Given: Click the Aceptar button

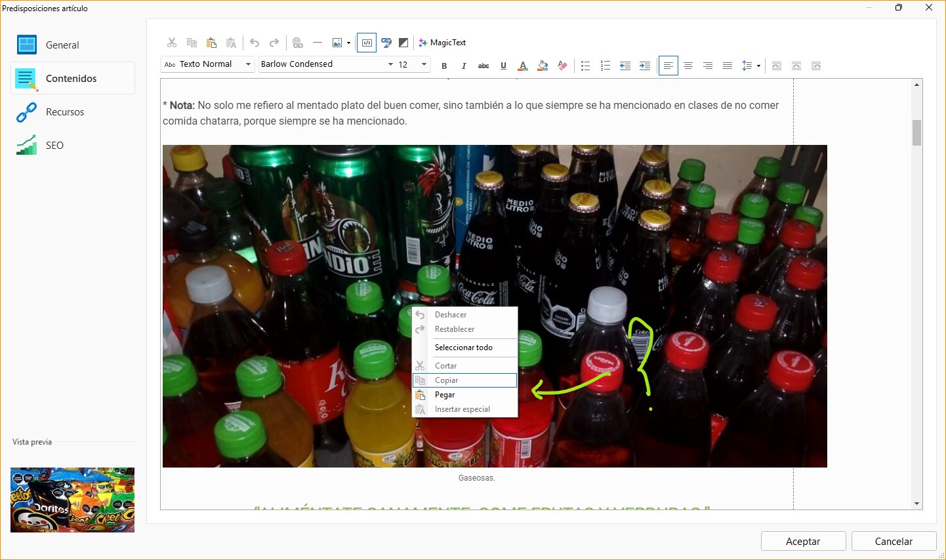Looking at the screenshot, I should (x=803, y=541).
